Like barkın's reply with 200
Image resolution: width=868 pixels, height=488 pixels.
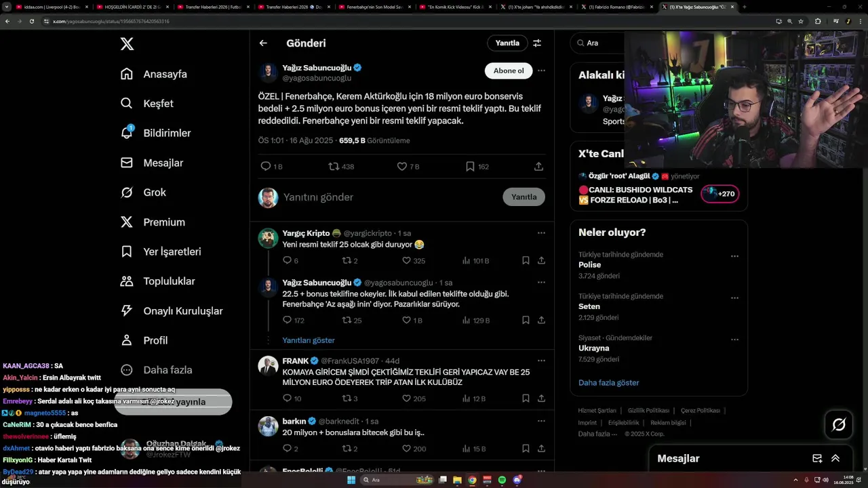[x=414, y=449]
